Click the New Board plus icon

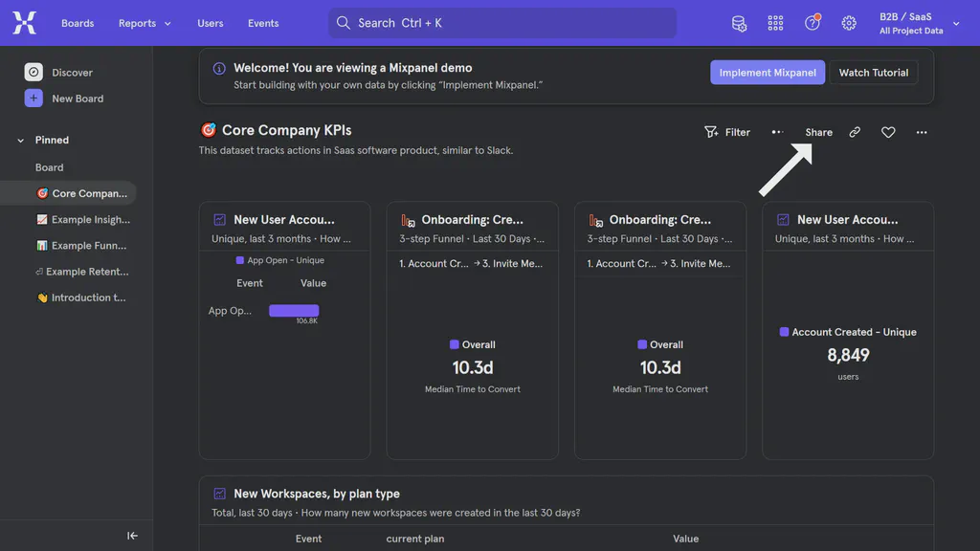click(x=33, y=98)
